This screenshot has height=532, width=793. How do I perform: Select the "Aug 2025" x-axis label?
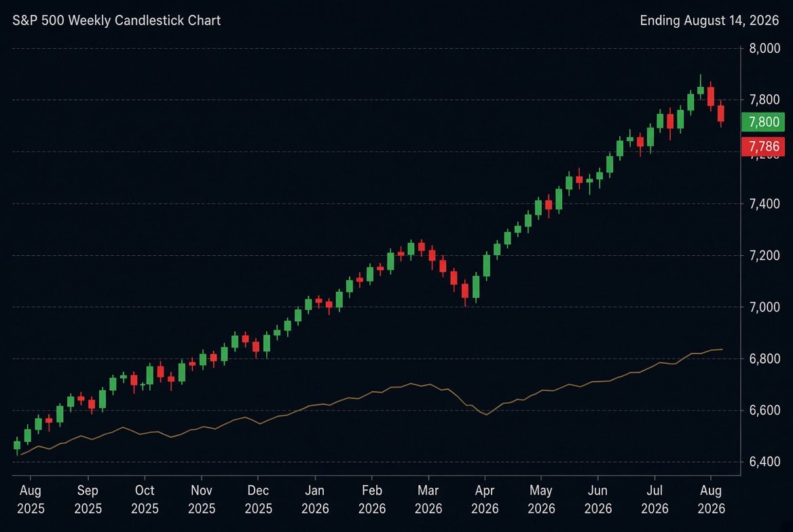point(31,499)
